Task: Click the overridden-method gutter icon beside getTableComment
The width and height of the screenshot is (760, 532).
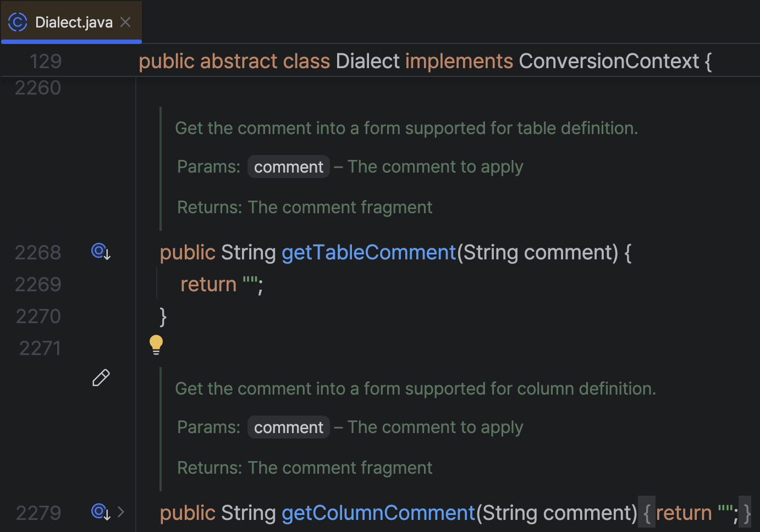Action: tap(101, 252)
